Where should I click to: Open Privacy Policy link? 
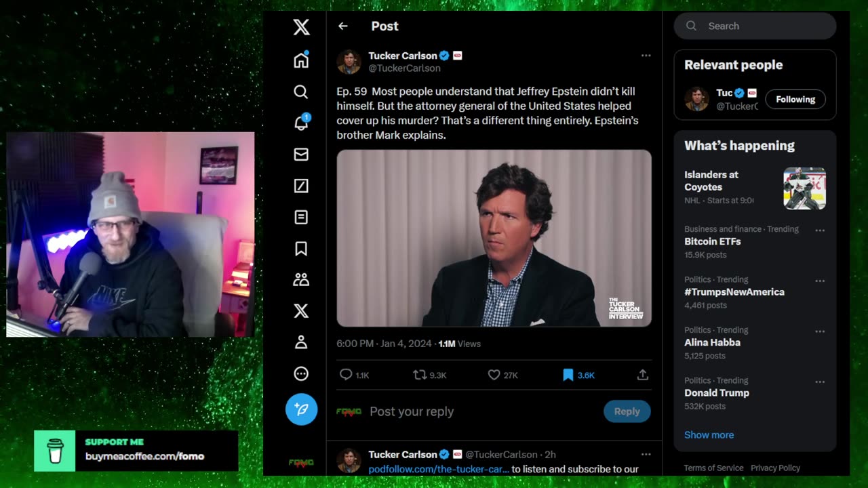pyautogui.click(x=775, y=468)
